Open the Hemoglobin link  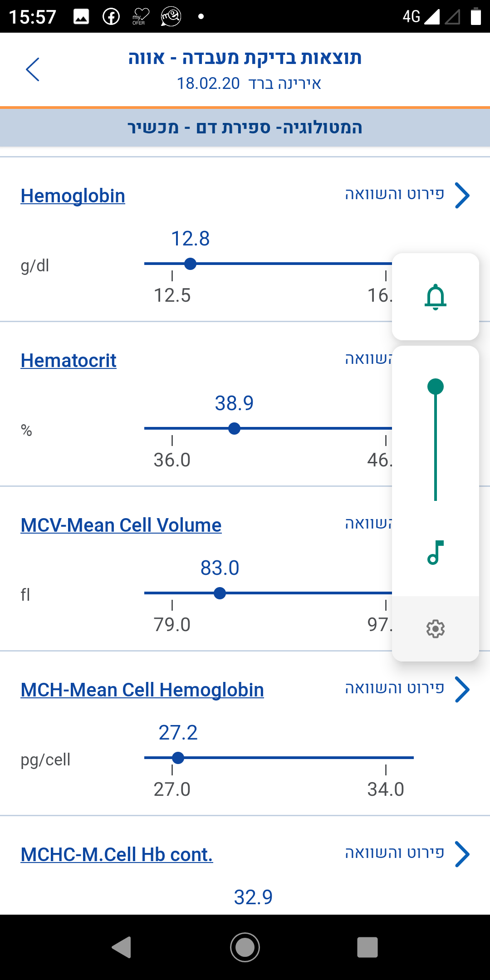pos(73,196)
